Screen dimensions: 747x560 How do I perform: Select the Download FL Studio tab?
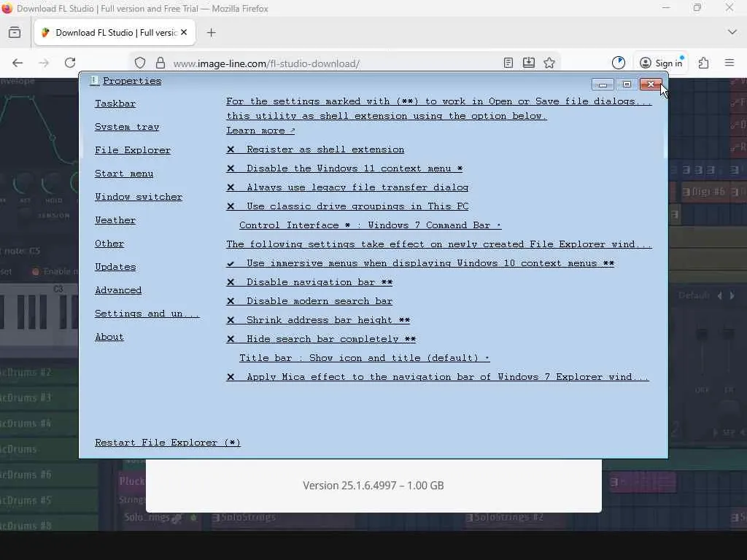pos(115,32)
